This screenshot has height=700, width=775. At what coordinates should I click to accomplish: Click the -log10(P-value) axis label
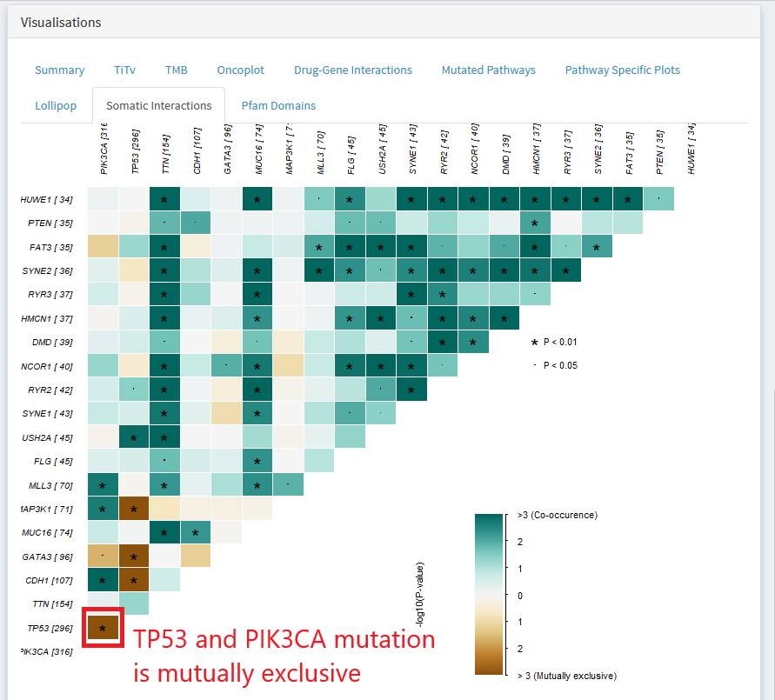[x=419, y=595]
